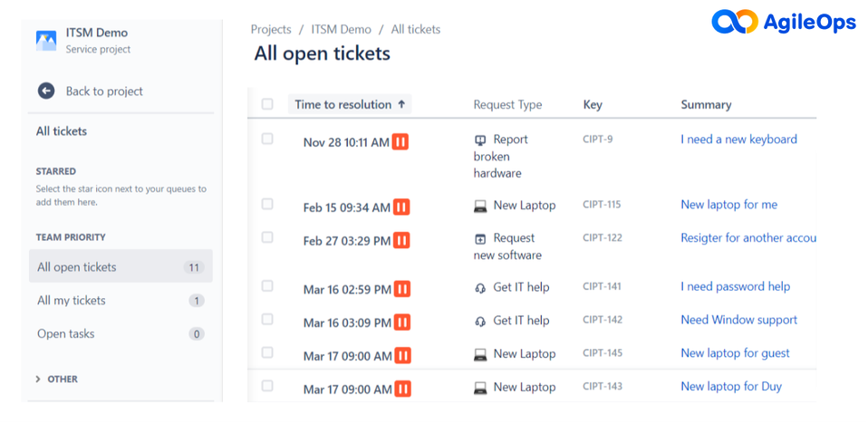The height and width of the screenshot is (424, 868).
Task: Click the ITSM Demo project avatar icon
Action: coord(46,41)
